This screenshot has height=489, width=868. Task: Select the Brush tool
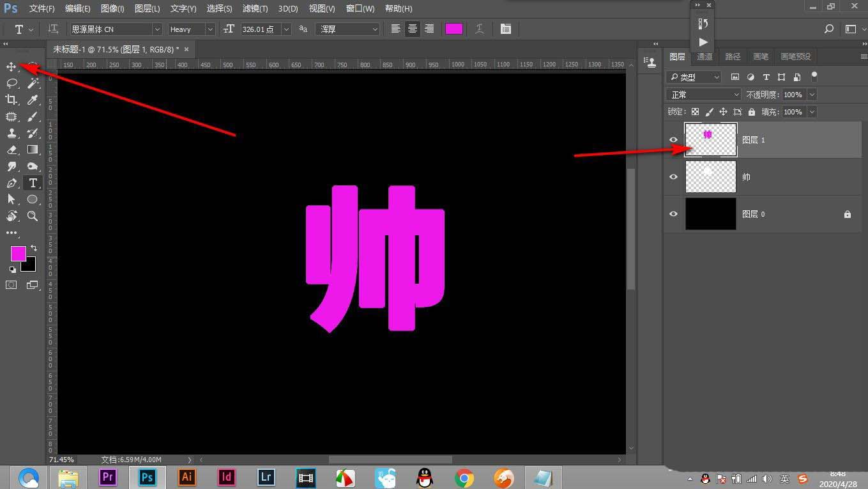point(33,116)
